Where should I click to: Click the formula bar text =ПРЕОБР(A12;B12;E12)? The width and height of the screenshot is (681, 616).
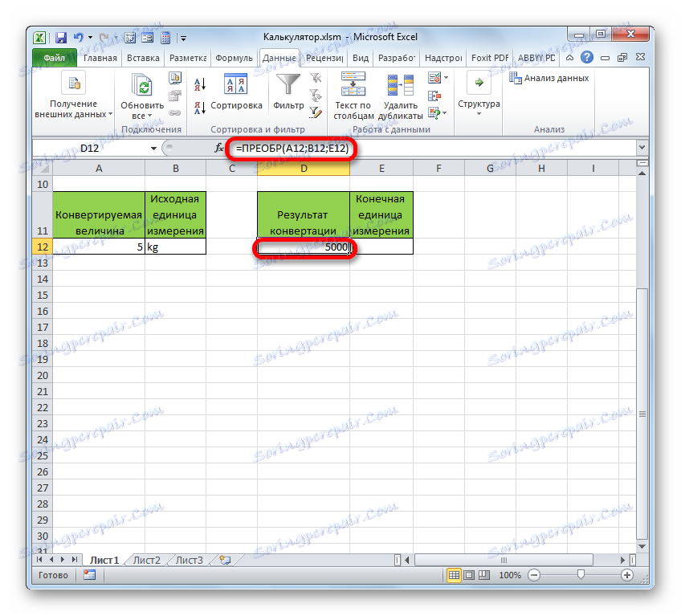[x=292, y=148]
